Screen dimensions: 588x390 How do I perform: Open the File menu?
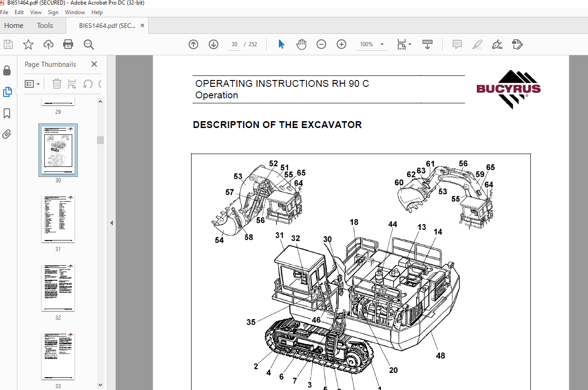pyautogui.click(x=4, y=12)
